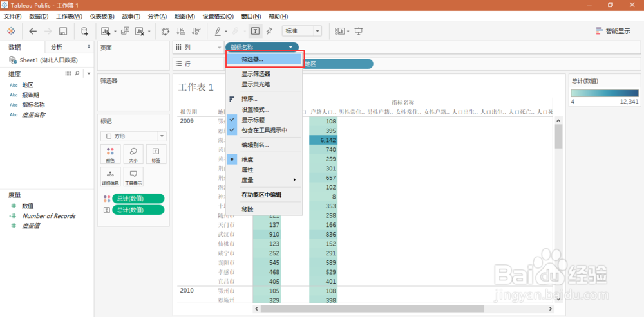Viewport: 644px width, 317px height.
Task: Open the show/hide cards icon
Action: 339,31
